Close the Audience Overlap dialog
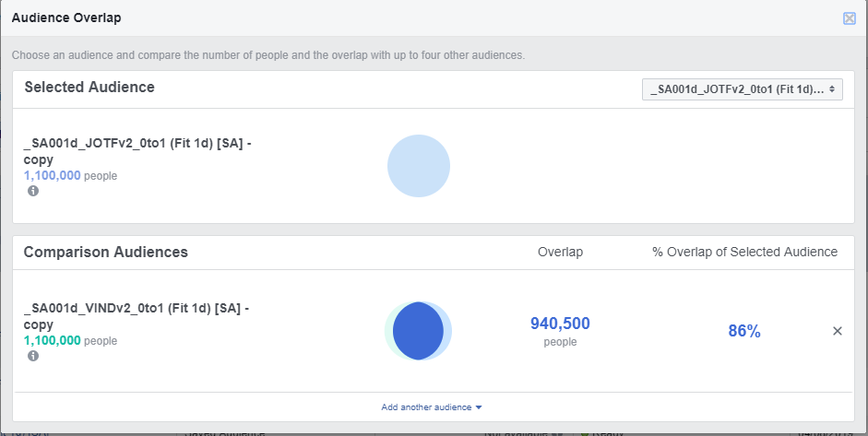 [850, 18]
